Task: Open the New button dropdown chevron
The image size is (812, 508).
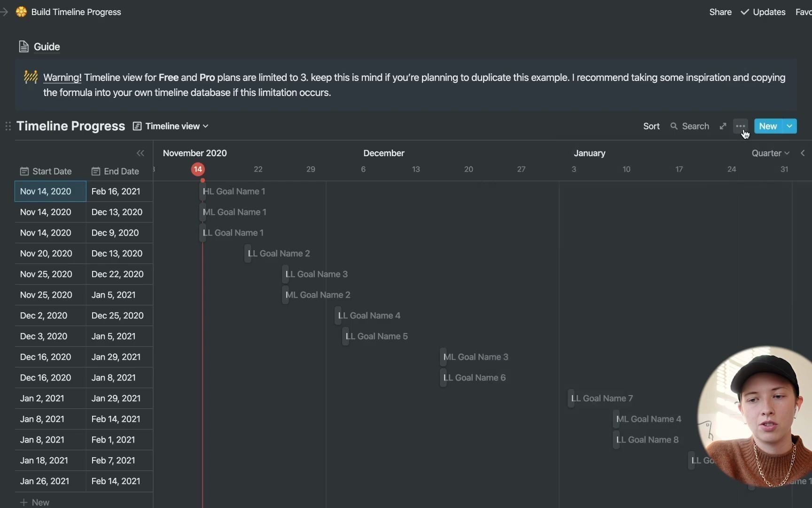Action: [x=788, y=126]
